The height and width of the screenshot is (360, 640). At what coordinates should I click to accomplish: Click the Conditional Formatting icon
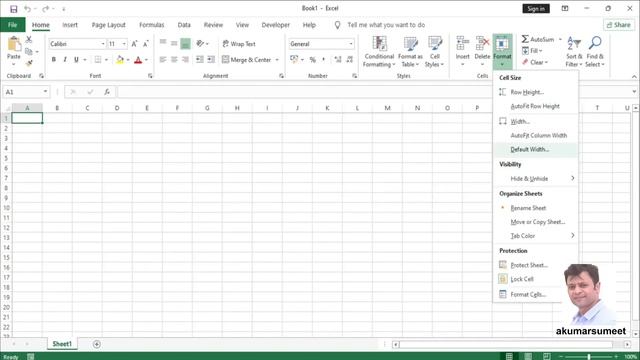379,43
